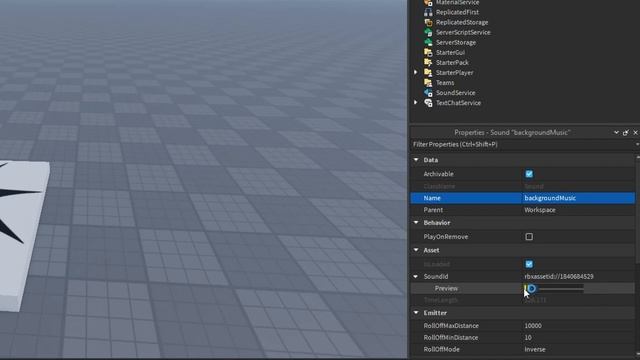Click the SoundService speaker icon
The image size is (640, 360).
[x=428, y=93]
